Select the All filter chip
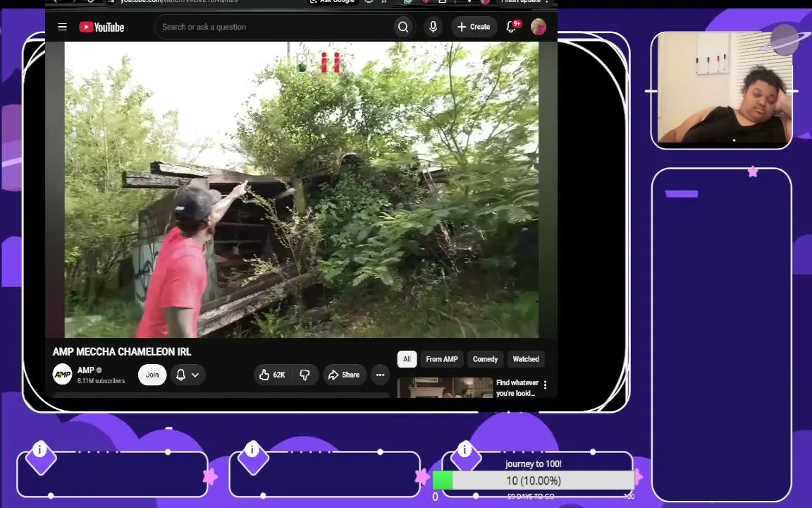 407,359
